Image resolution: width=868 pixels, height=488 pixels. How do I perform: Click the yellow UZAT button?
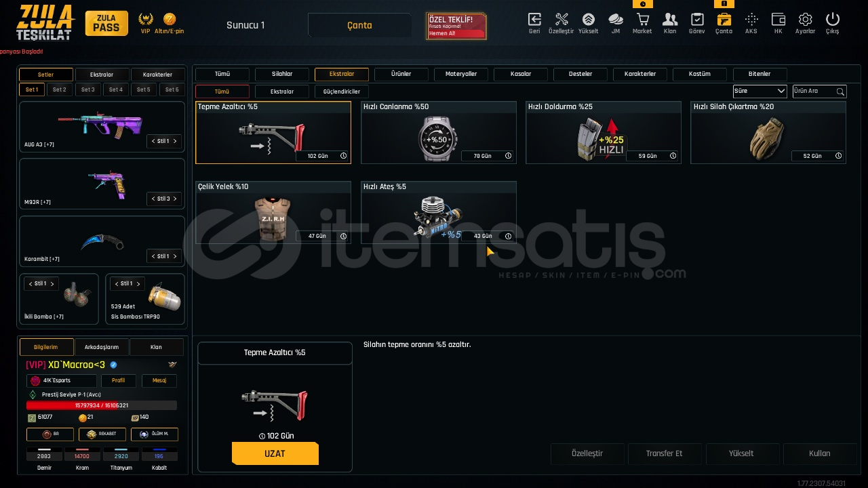pos(275,453)
